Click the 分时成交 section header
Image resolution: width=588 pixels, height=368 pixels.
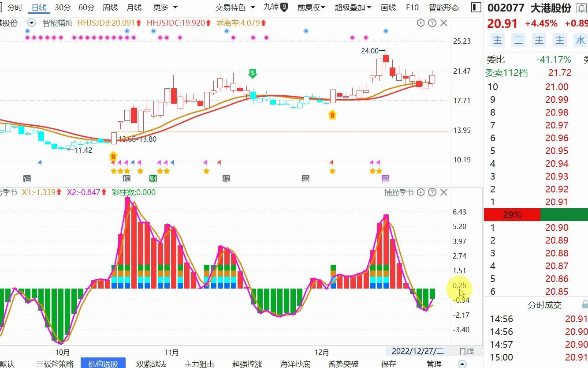pyautogui.click(x=545, y=305)
